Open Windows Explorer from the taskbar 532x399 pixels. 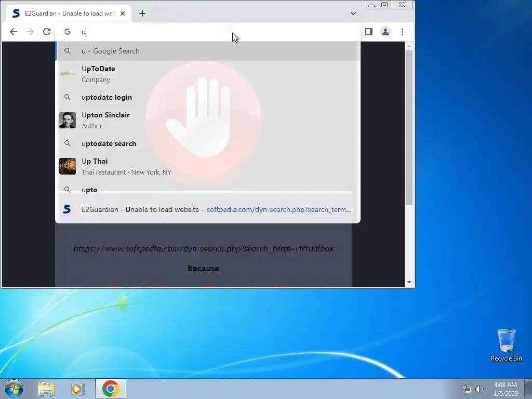46,389
